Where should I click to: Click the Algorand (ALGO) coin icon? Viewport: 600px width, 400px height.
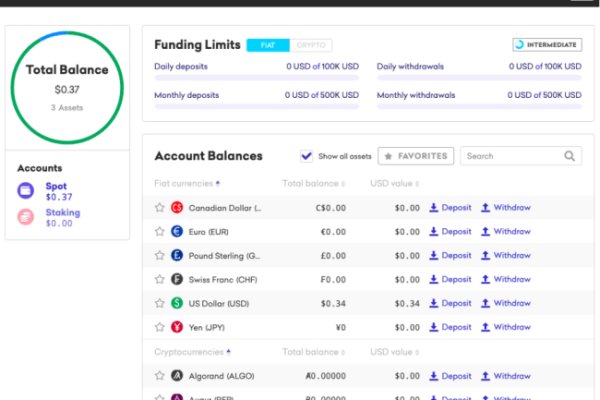tap(177, 376)
